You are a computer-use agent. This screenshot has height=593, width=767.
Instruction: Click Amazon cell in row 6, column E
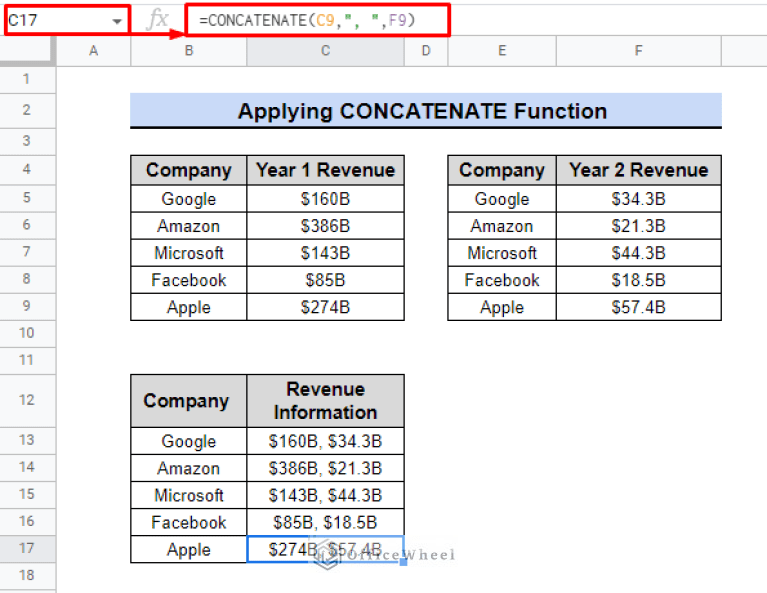[x=502, y=226]
